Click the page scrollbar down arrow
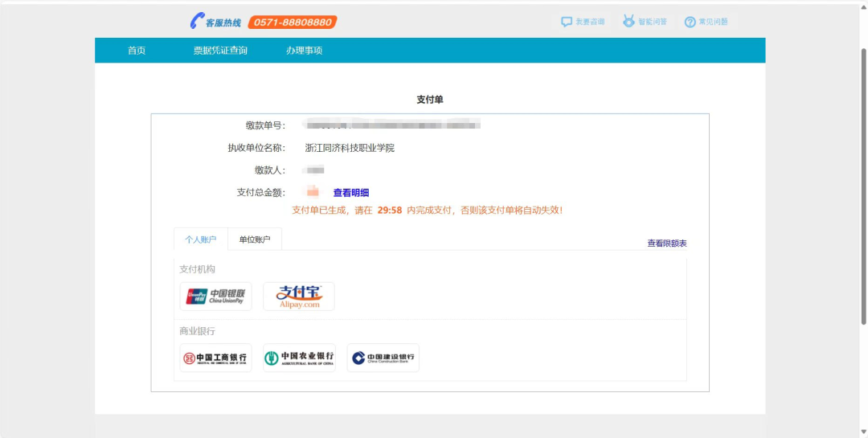The height and width of the screenshot is (438, 868). [863, 432]
